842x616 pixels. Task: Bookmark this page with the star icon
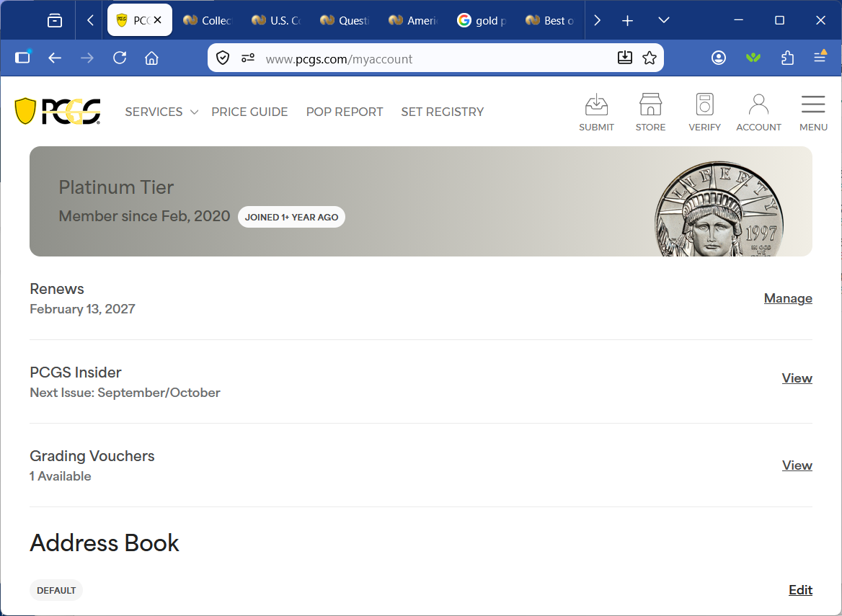650,58
